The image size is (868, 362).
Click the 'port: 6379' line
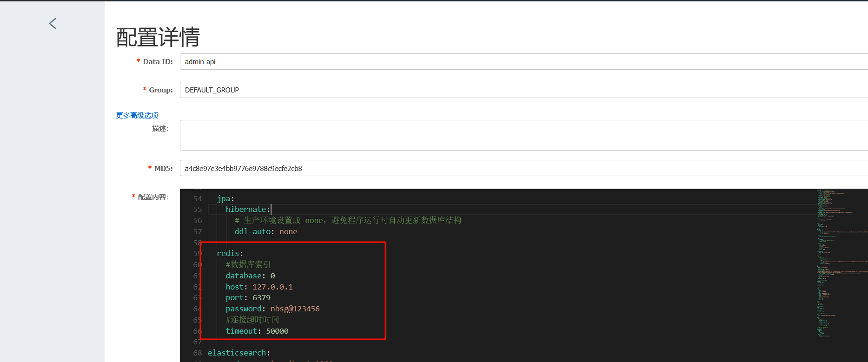coord(248,298)
